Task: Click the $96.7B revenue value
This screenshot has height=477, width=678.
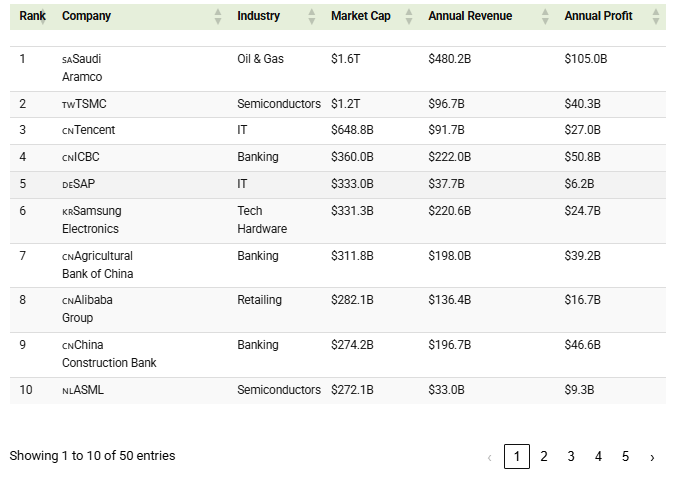Action: pos(447,104)
